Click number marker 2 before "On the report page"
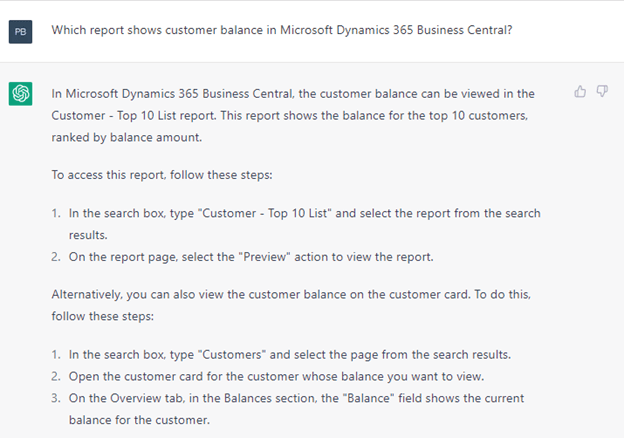This screenshot has height=438, width=624. [56, 257]
